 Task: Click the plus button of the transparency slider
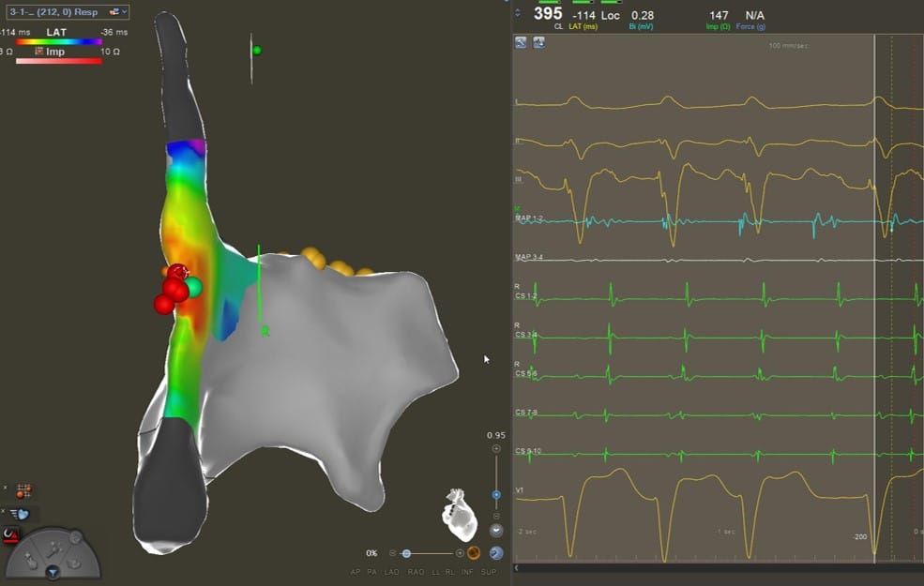460,553
